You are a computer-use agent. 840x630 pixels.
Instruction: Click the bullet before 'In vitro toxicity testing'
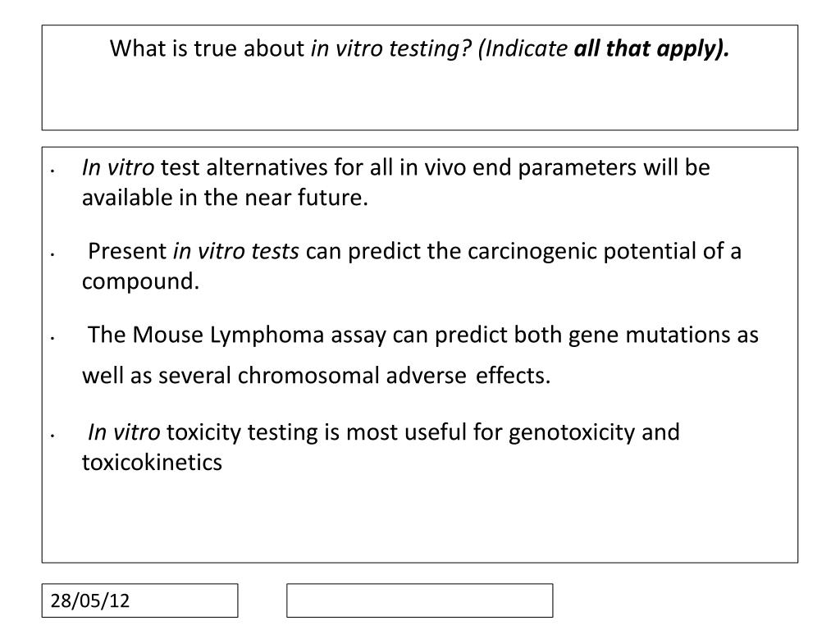52,436
